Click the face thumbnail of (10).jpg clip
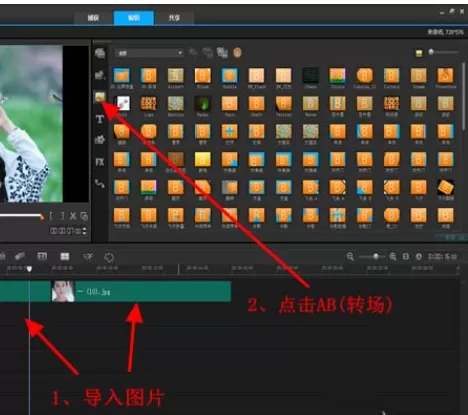 coord(63,291)
